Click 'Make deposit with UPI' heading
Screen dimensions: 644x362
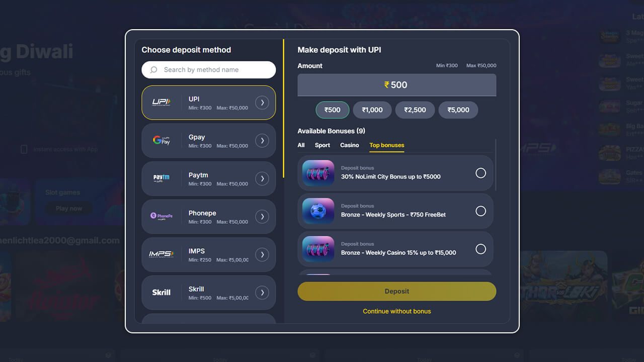coord(339,50)
